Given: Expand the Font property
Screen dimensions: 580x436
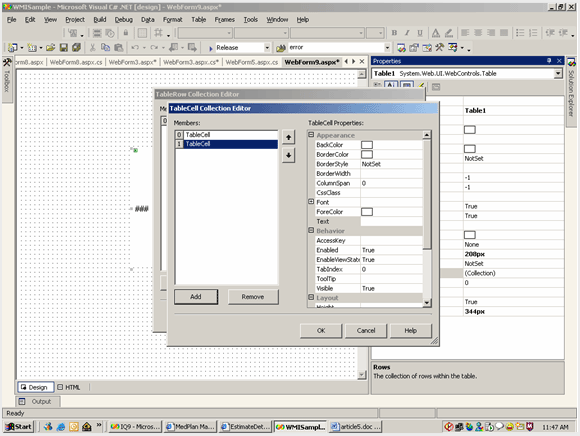Looking at the screenshot, I should coord(311,202).
